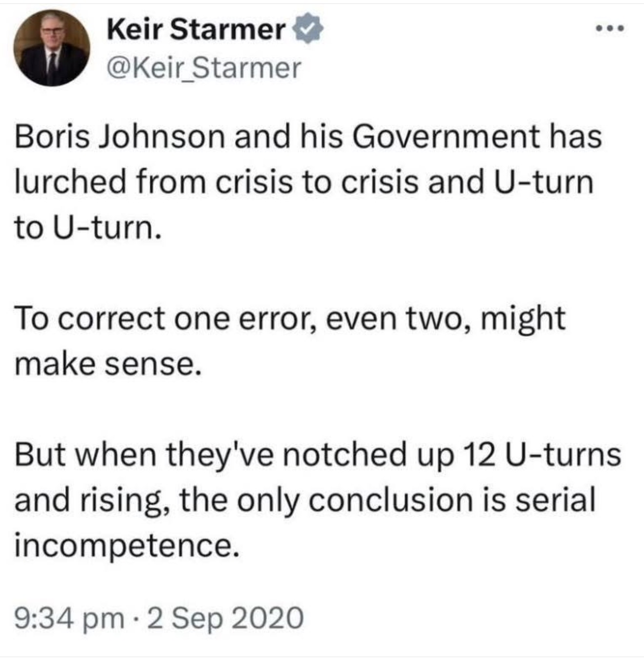Click the blue verified checkmark badge

(x=308, y=30)
